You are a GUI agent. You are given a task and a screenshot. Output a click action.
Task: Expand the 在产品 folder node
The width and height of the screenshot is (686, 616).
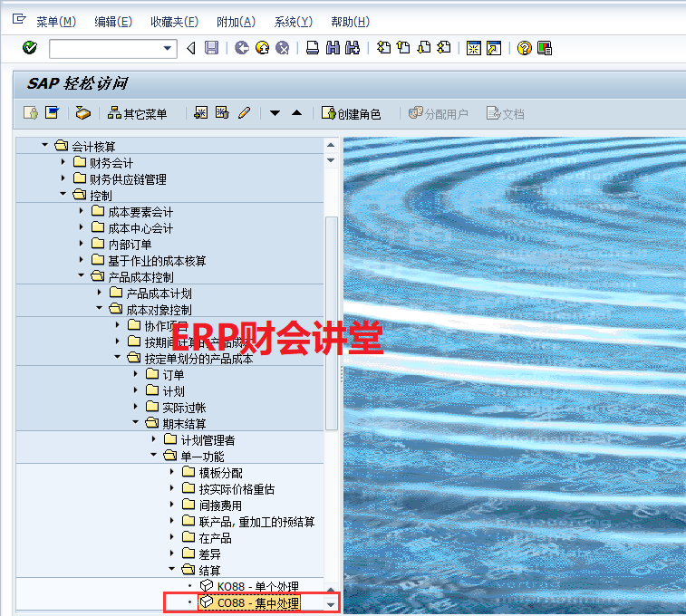(171, 537)
